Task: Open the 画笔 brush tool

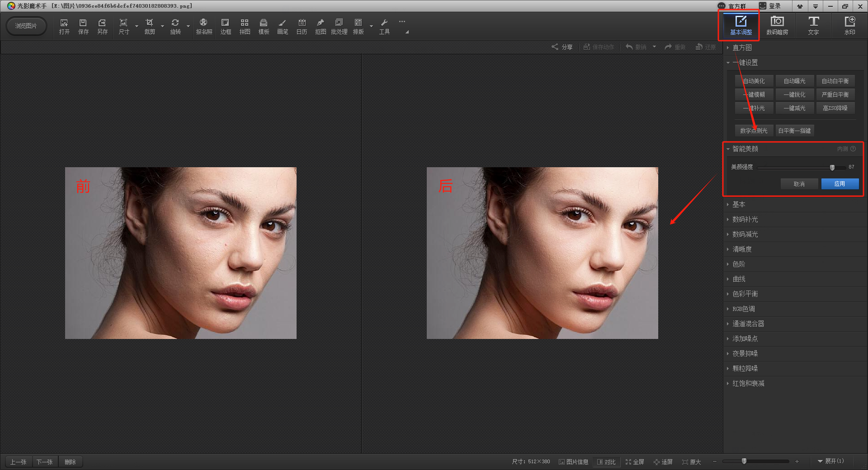Action: pos(283,26)
